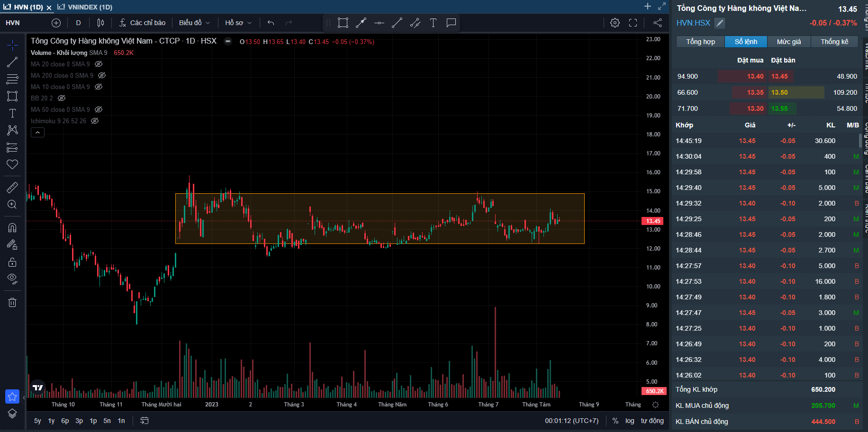Choose the text tool in floating toolbar
The height and width of the screenshot is (432, 868).
433,23
